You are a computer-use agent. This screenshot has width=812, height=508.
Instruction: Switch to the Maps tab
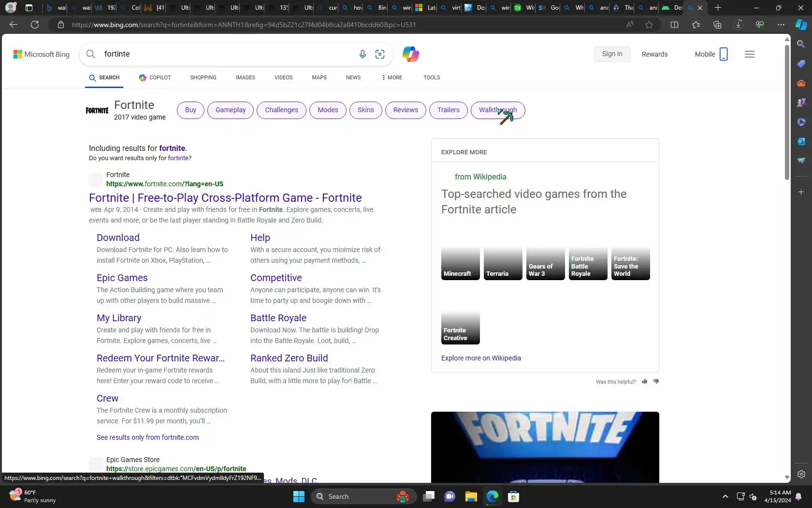click(x=319, y=77)
